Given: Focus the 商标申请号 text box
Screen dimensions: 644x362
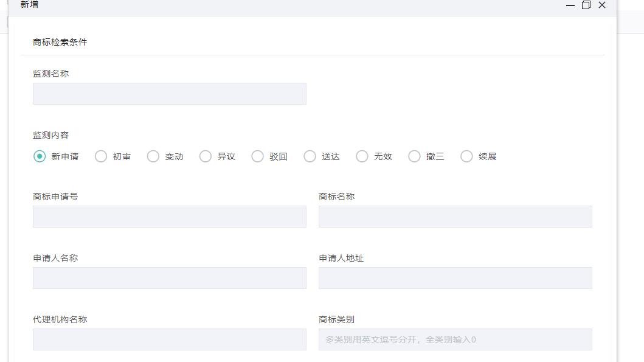Looking at the screenshot, I should point(169,217).
